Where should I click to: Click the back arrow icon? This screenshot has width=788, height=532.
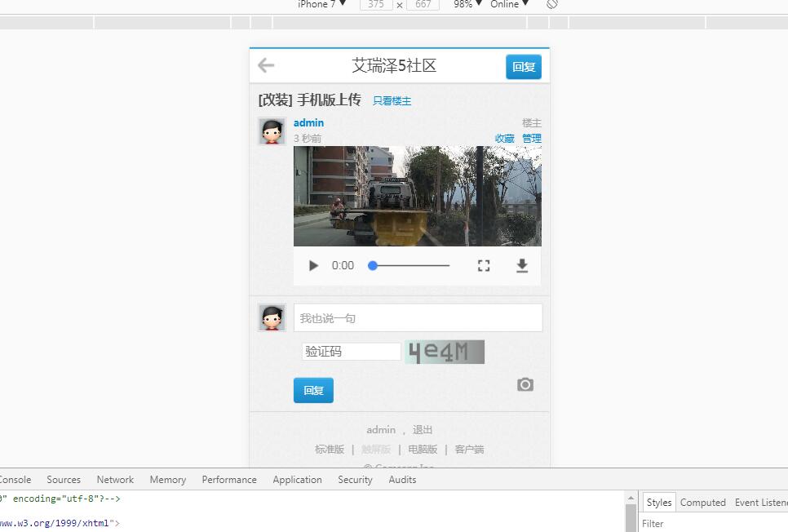click(266, 66)
